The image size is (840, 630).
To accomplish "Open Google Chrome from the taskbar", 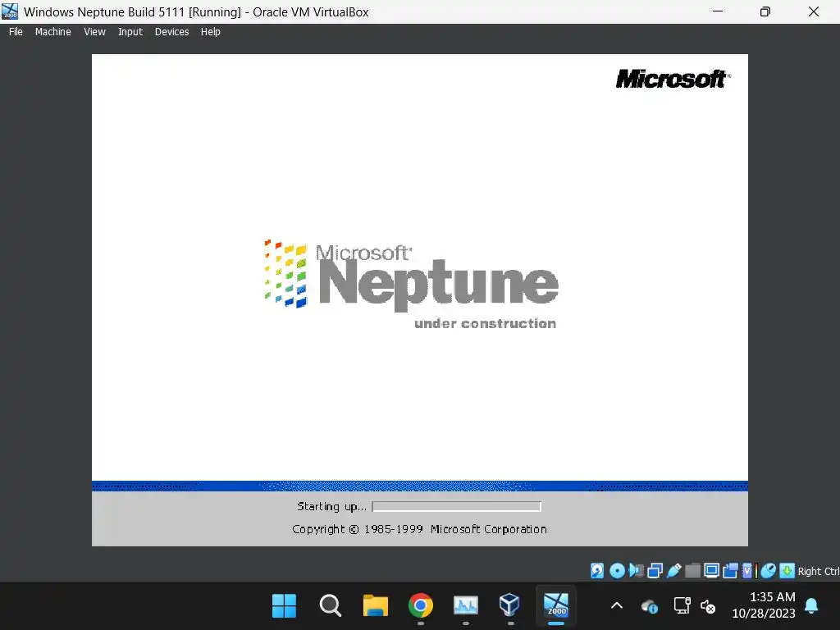I will 421,606.
